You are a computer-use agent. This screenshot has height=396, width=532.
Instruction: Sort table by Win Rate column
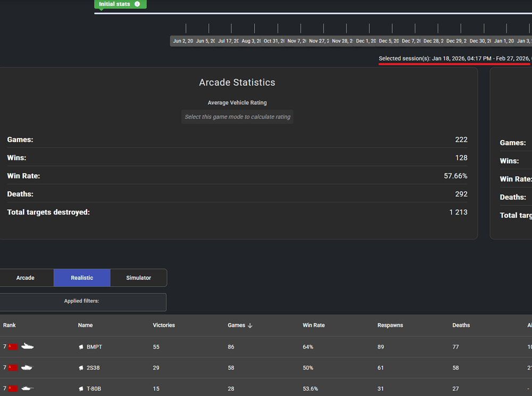[313, 325]
